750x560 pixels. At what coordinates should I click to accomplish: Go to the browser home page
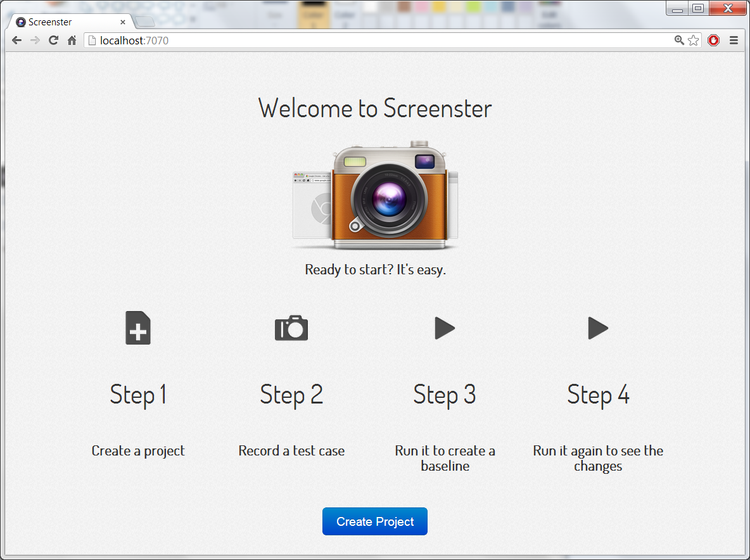pyautogui.click(x=72, y=41)
